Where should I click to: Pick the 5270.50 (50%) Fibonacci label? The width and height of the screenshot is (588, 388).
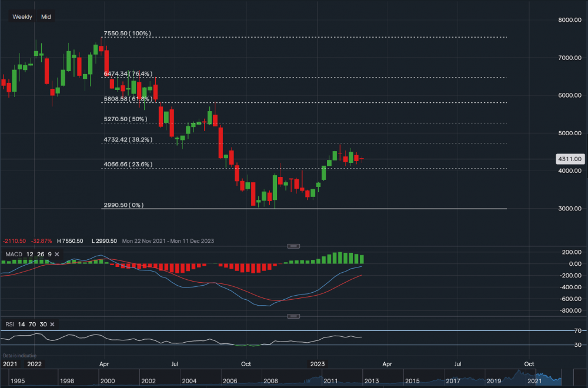tap(125, 119)
